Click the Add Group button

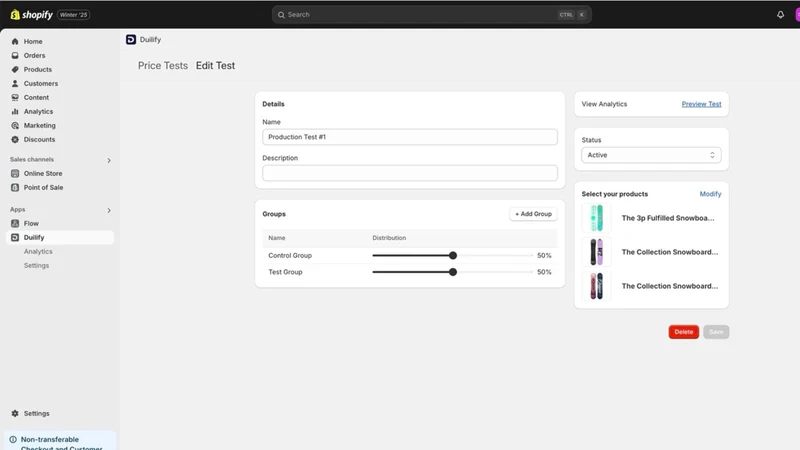(x=533, y=214)
